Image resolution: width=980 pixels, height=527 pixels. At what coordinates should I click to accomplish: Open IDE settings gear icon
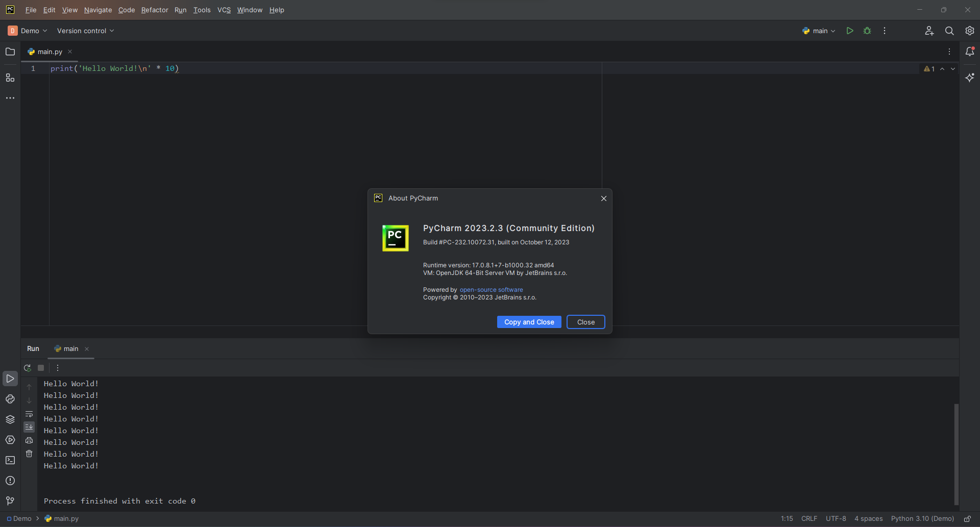coord(970,31)
